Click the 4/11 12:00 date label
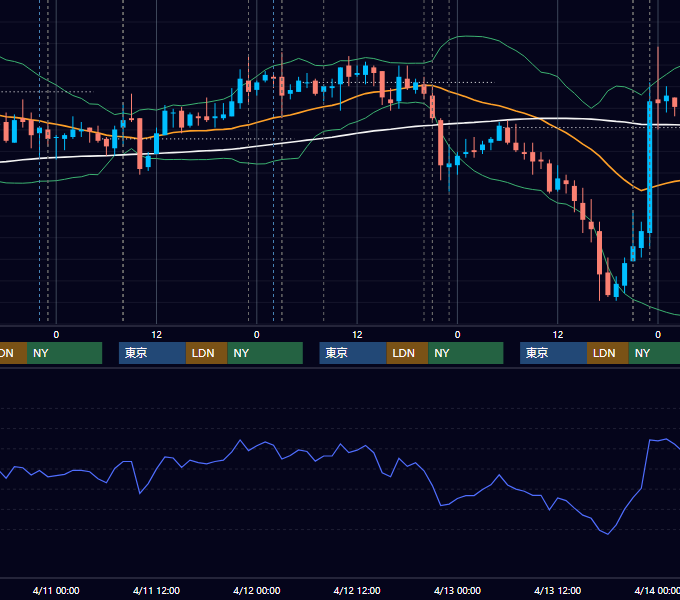 [x=156, y=590]
